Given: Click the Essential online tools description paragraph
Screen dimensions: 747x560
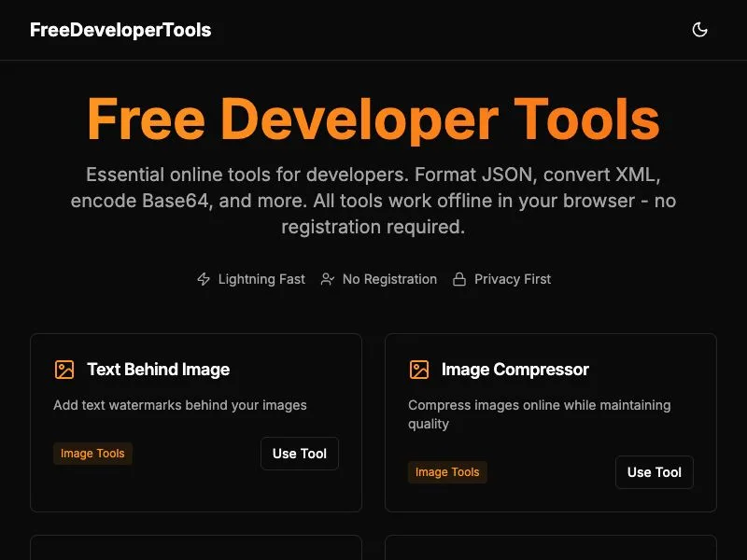Looking at the screenshot, I should pyautogui.click(x=373, y=201).
